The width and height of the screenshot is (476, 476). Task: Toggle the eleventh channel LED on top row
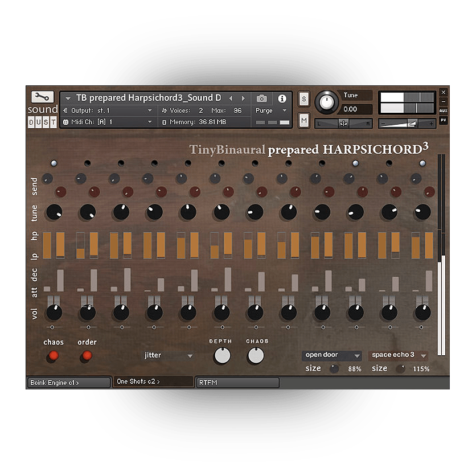point(389,163)
